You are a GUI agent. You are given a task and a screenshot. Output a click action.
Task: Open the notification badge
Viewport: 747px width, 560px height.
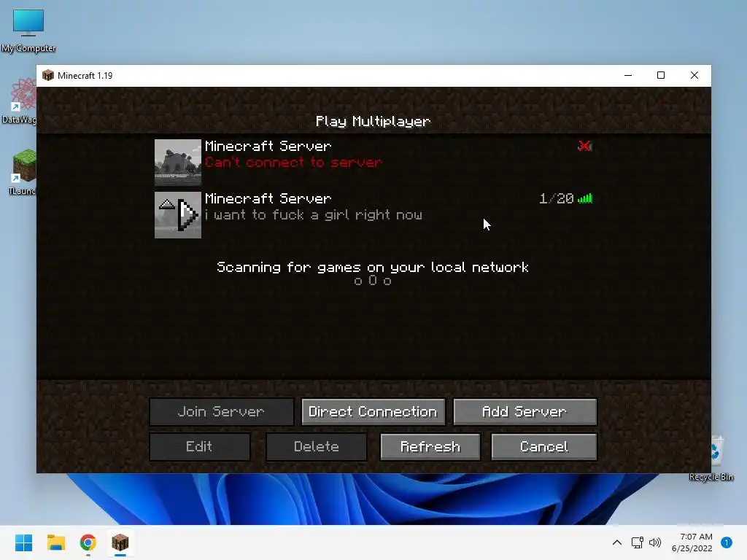[x=727, y=542]
